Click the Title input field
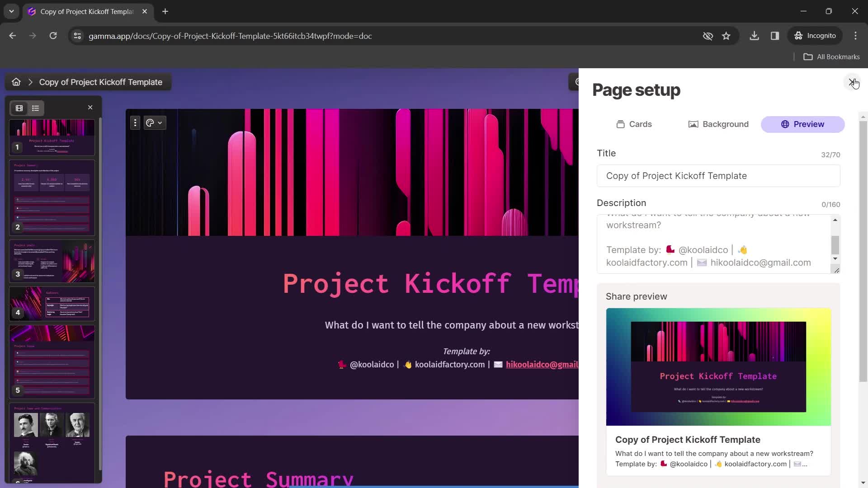 [718, 176]
